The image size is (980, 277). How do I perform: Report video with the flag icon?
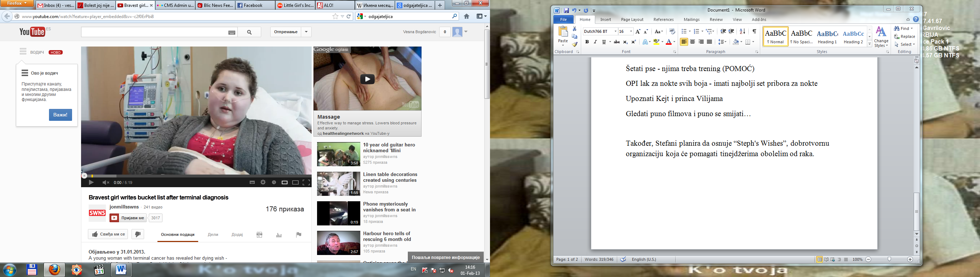coord(299,235)
